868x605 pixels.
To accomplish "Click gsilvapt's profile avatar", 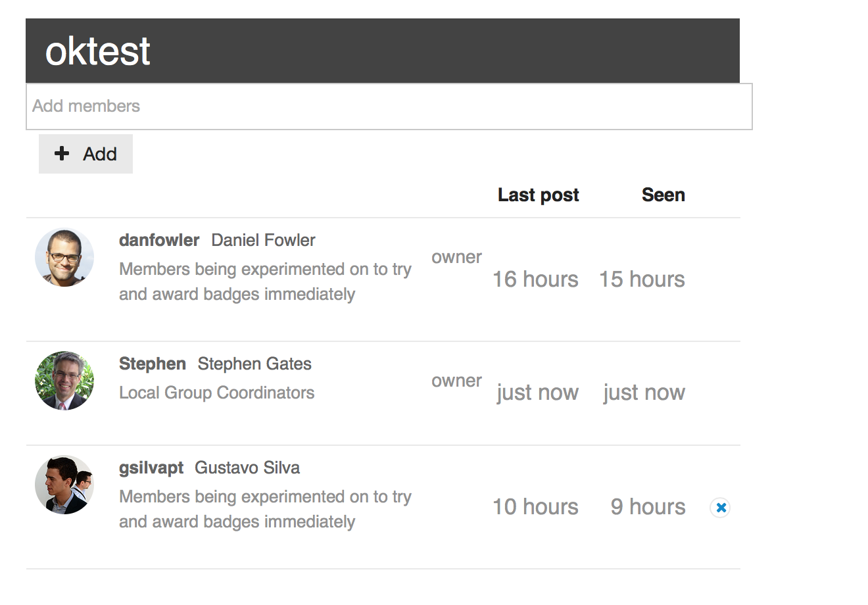I will 64,485.
